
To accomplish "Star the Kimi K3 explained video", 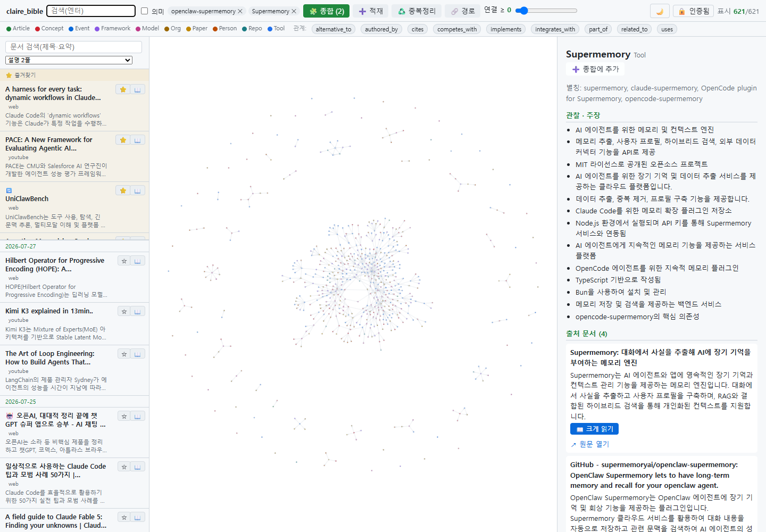I will [124, 311].
